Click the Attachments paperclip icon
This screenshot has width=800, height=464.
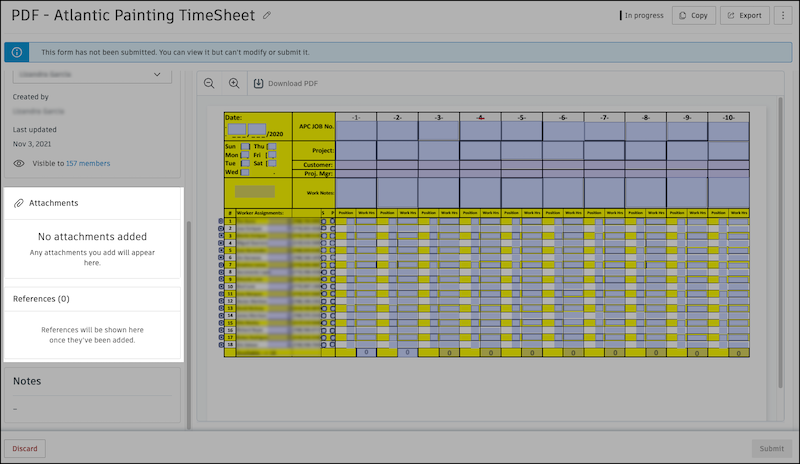click(19, 203)
